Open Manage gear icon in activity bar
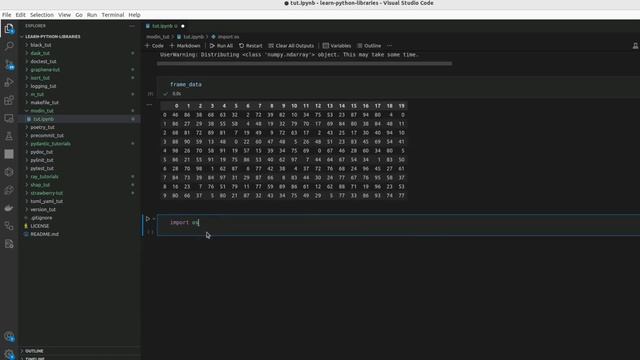This screenshot has height=360, width=640. [x=9, y=354]
